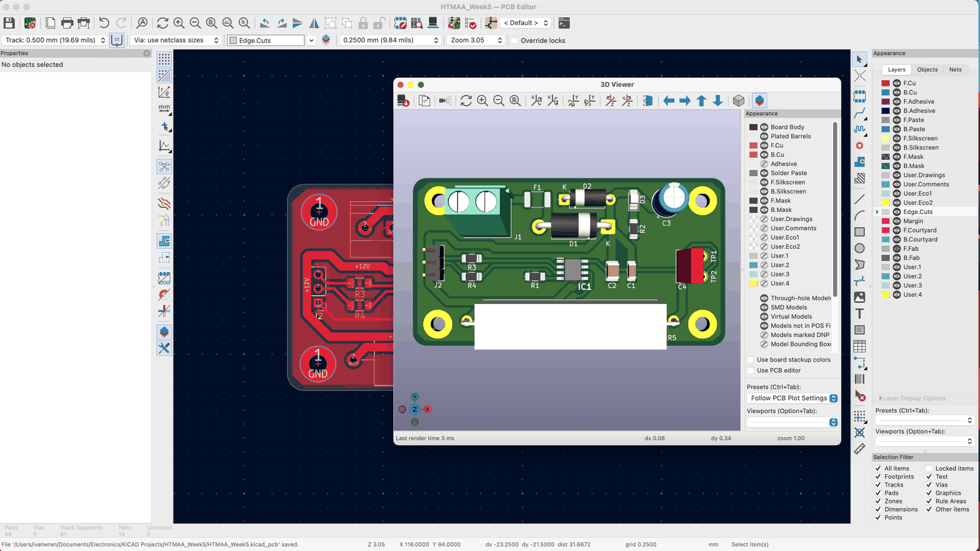Hide the F.Cu layer in the Layers panel

897,83
